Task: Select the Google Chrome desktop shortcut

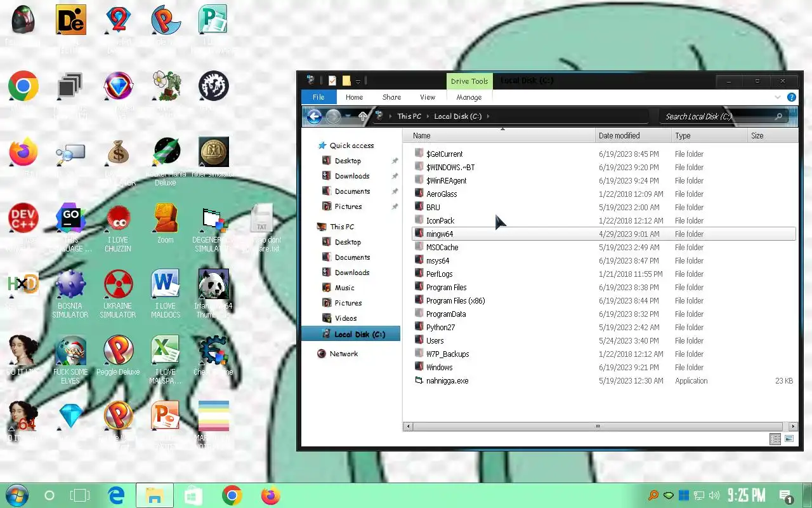Action: [23, 86]
